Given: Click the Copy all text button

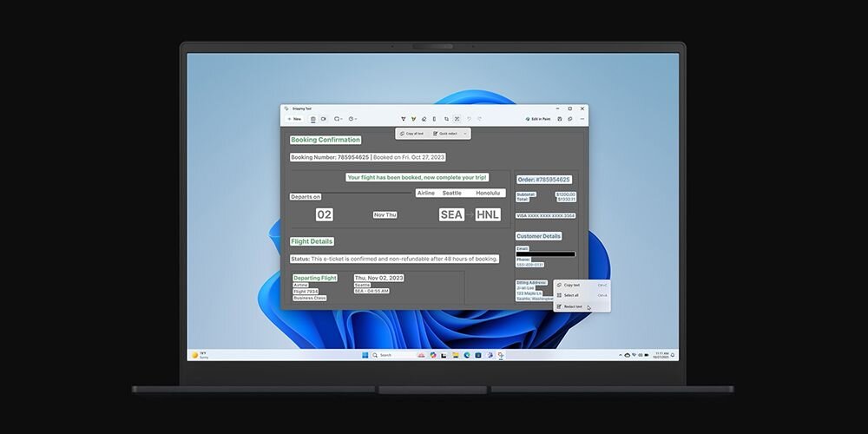Looking at the screenshot, I should [411, 134].
